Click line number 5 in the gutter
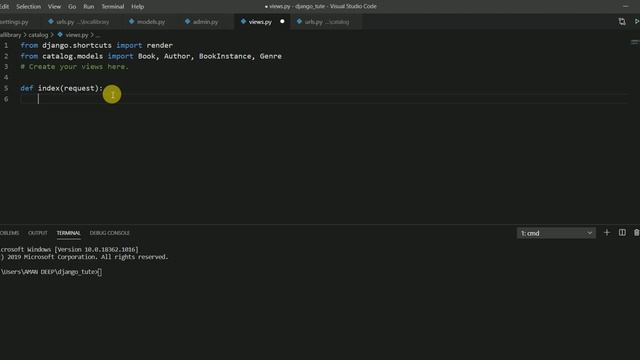 click(6, 88)
